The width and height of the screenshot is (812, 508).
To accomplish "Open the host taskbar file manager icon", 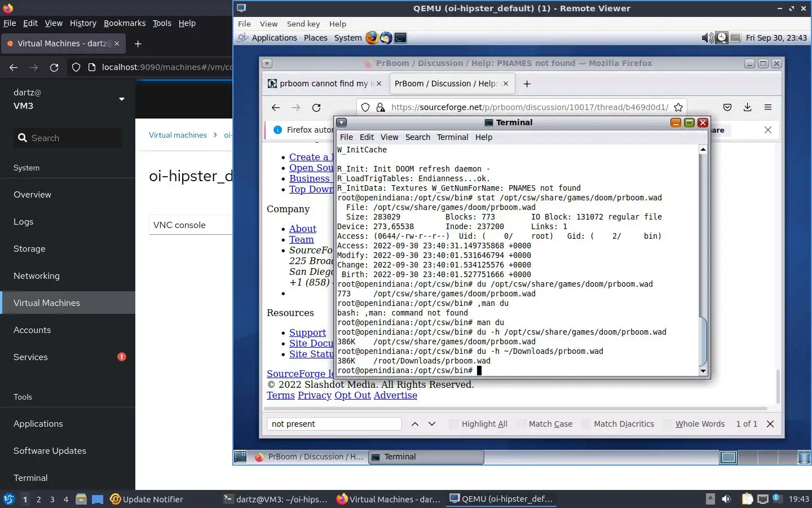I will click(x=81, y=499).
